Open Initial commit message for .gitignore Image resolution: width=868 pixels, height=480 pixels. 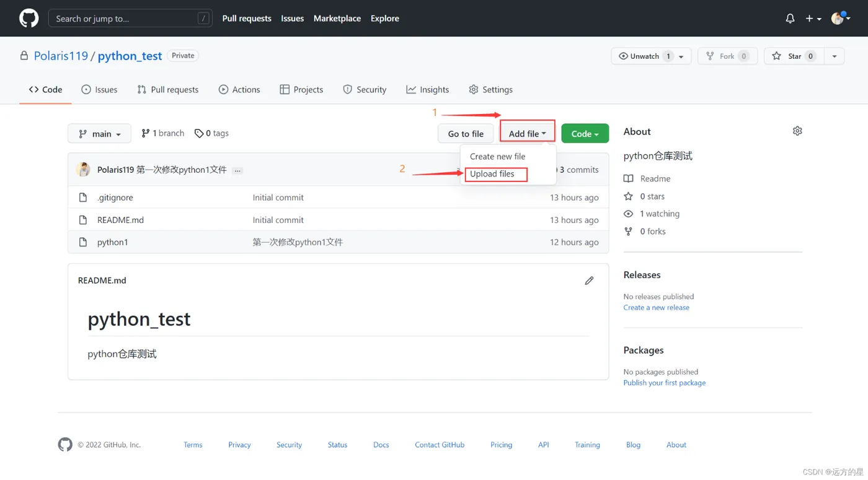pyautogui.click(x=278, y=198)
